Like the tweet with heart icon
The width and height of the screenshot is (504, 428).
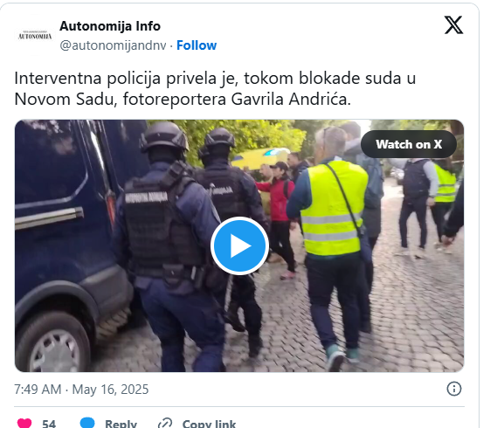click(24, 423)
